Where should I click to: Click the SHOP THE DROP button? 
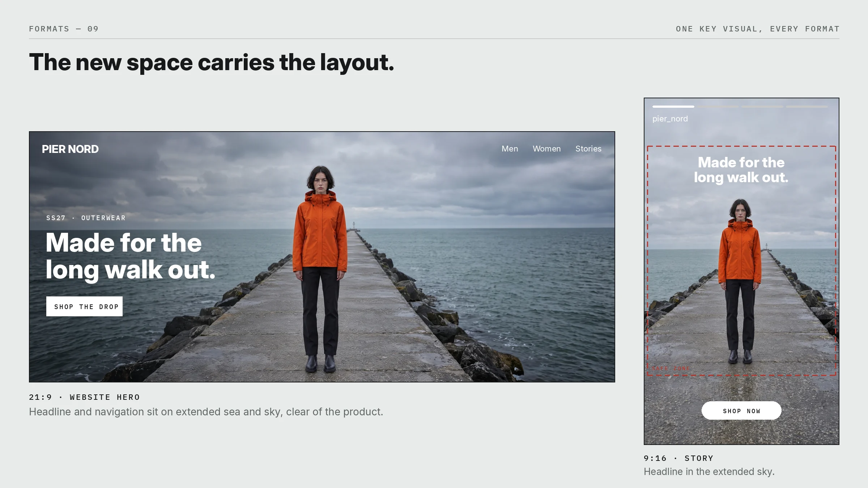click(x=84, y=307)
